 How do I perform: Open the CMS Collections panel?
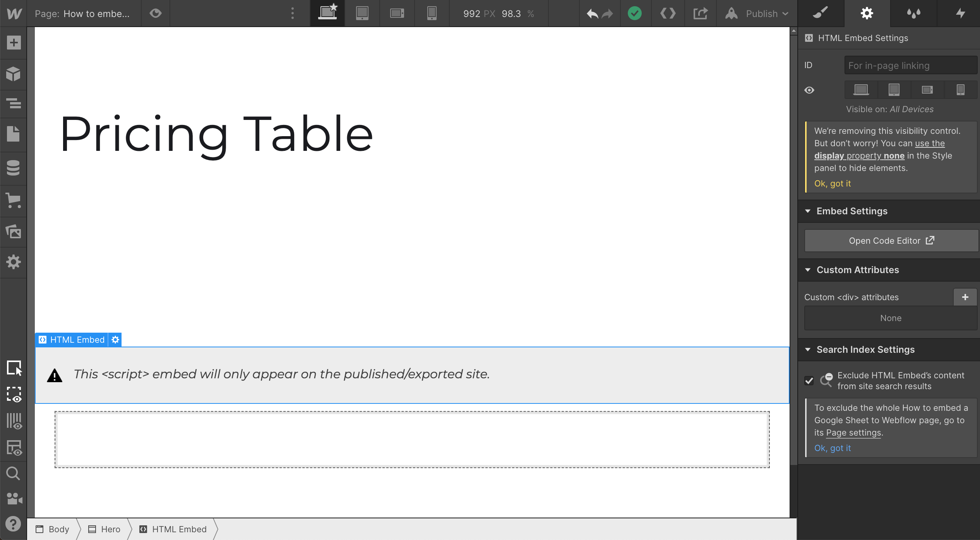(x=14, y=167)
